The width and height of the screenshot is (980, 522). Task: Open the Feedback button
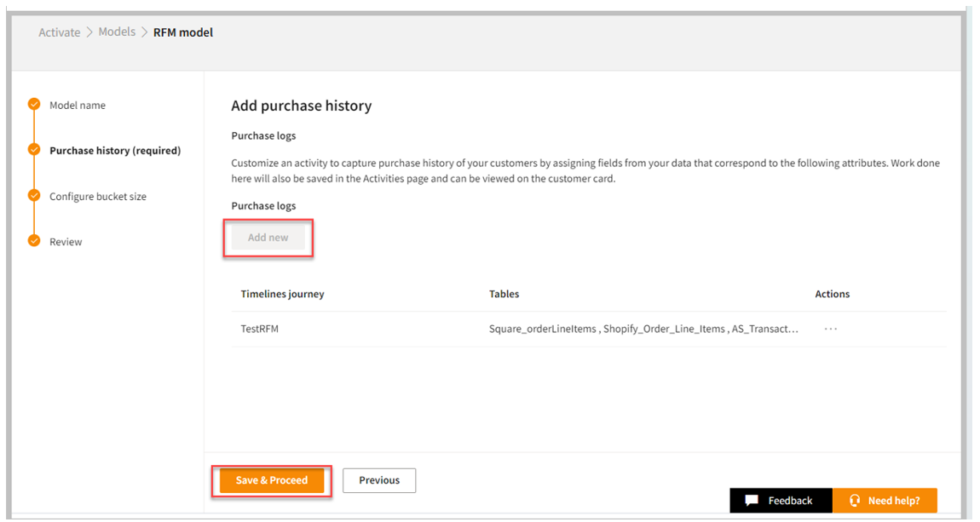780,501
